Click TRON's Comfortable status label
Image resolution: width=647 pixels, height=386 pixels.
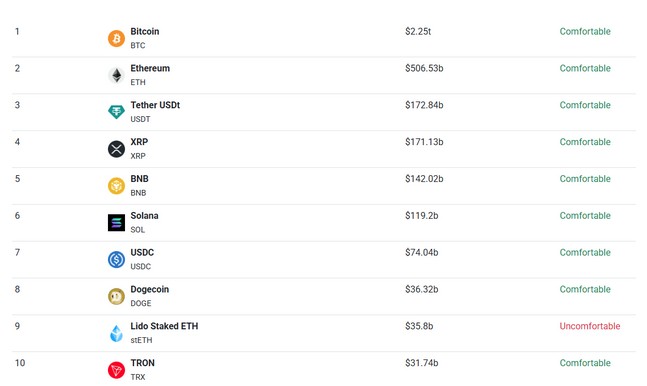tap(585, 363)
